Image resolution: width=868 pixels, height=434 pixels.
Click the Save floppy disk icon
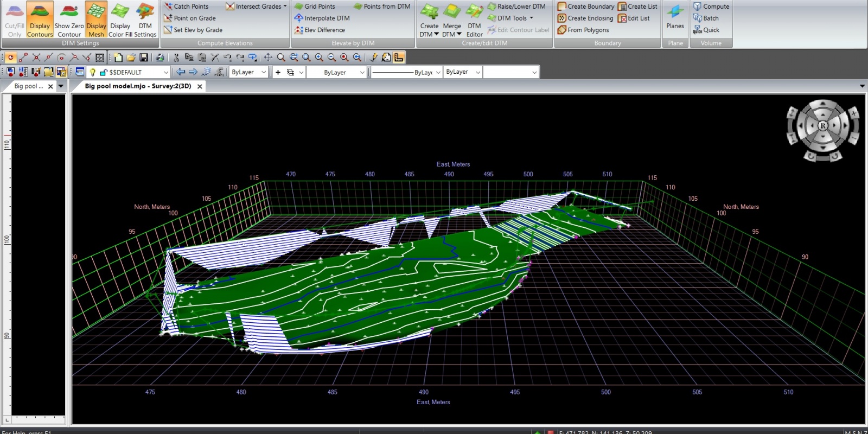pos(144,58)
